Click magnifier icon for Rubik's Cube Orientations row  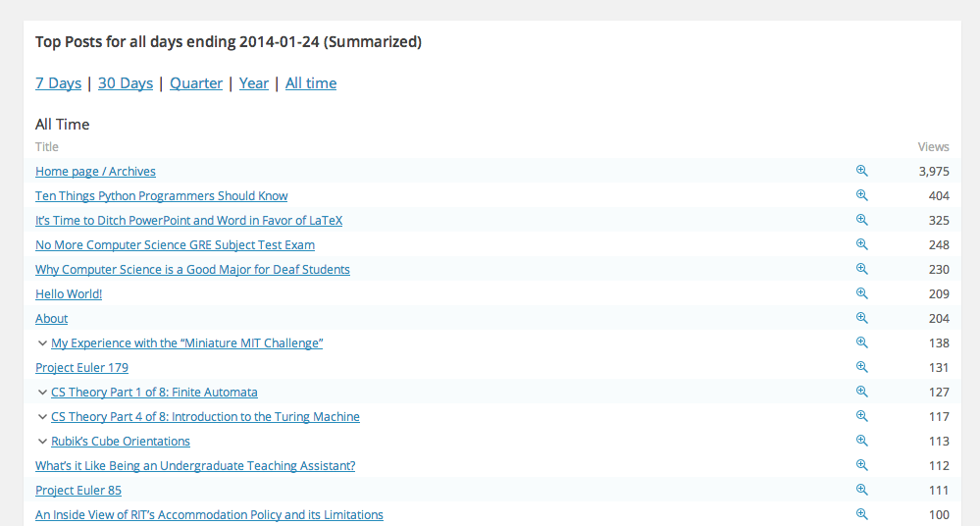click(862, 441)
